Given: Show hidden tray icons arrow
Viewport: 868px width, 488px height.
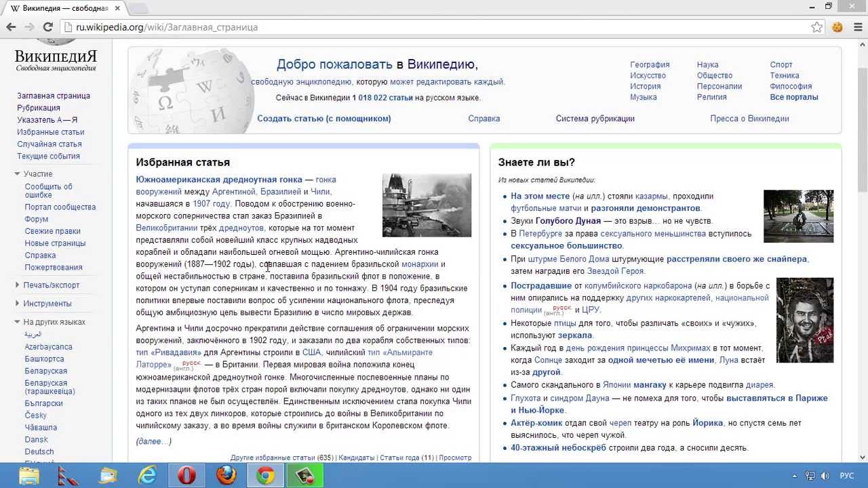Looking at the screenshot, I should [794, 476].
